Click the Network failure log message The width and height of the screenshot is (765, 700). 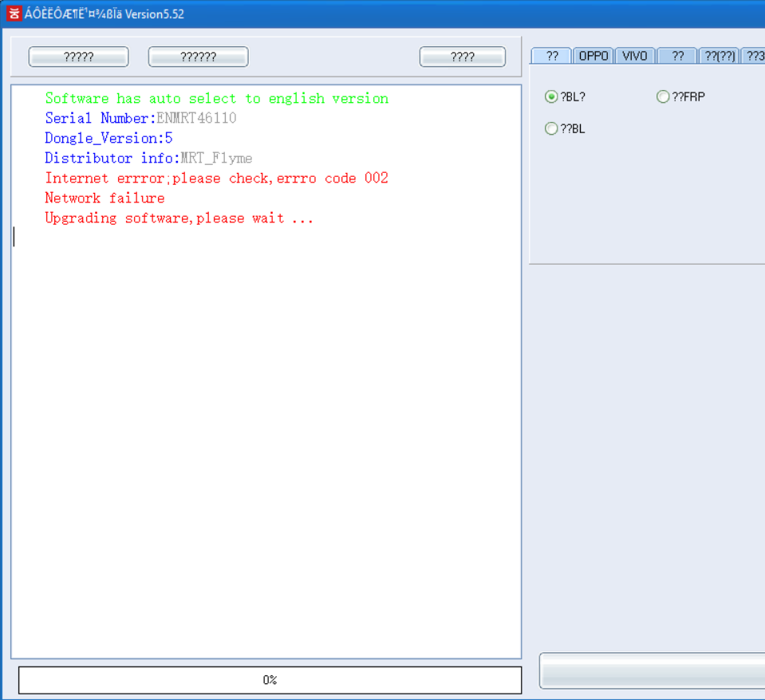104,198
